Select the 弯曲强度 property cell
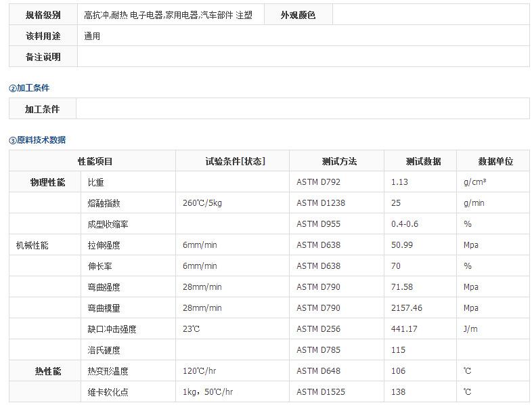 coord(129,287)
